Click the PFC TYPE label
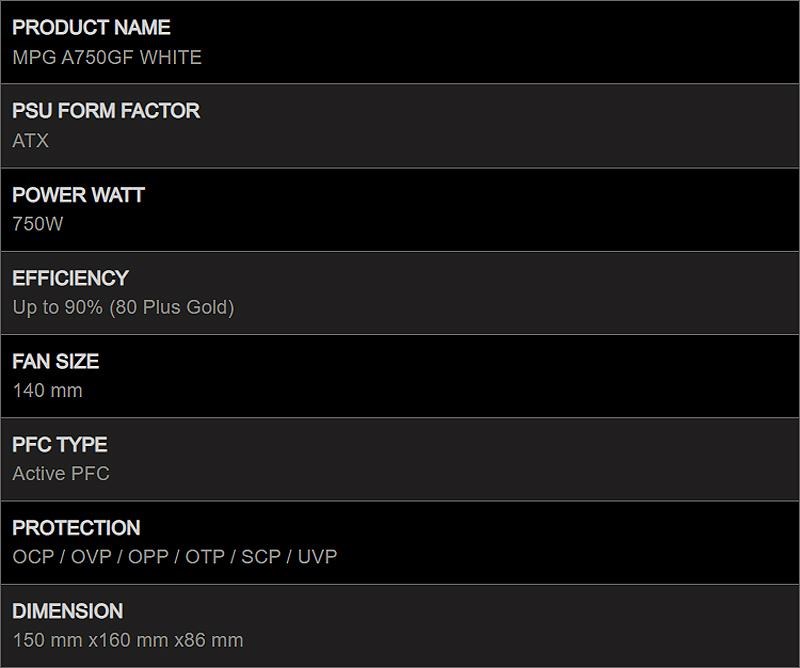This screenshot has width=800, height=668. click(60, 445)
